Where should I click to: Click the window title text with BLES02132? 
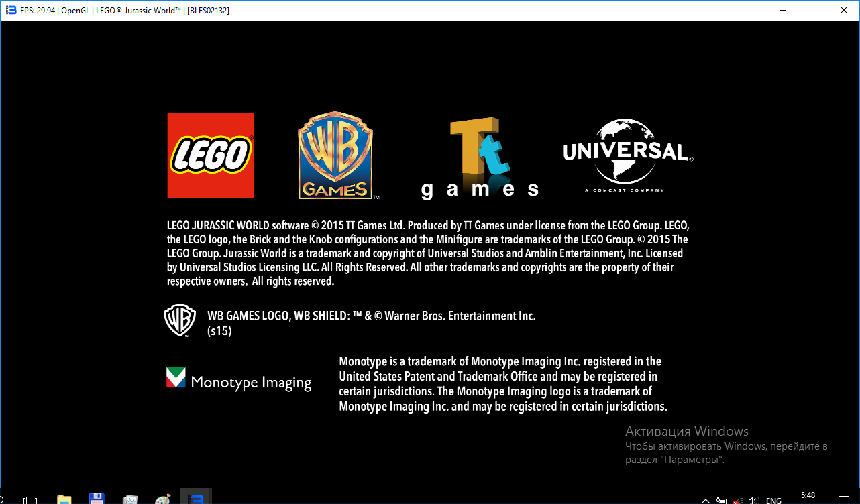pyautogui.click(x=125, y=10)
